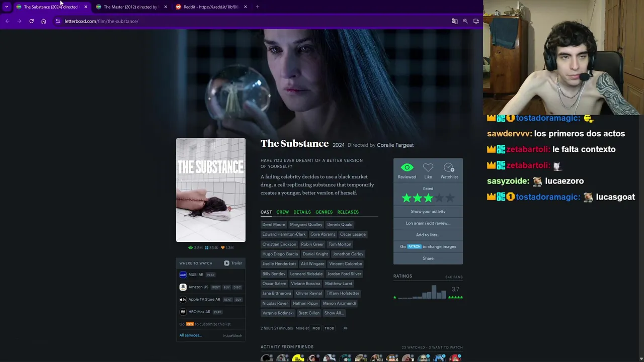Open director Coralie Fargeat link

tap(395, 145)
